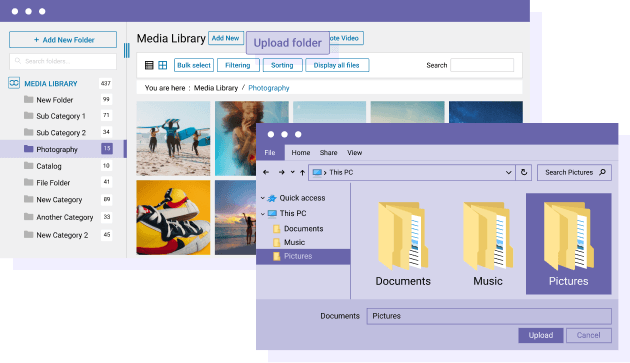Viewport: 630px width, 363px height.
Task: Open the Home tab in file dialog
Action: click(301, 153)
